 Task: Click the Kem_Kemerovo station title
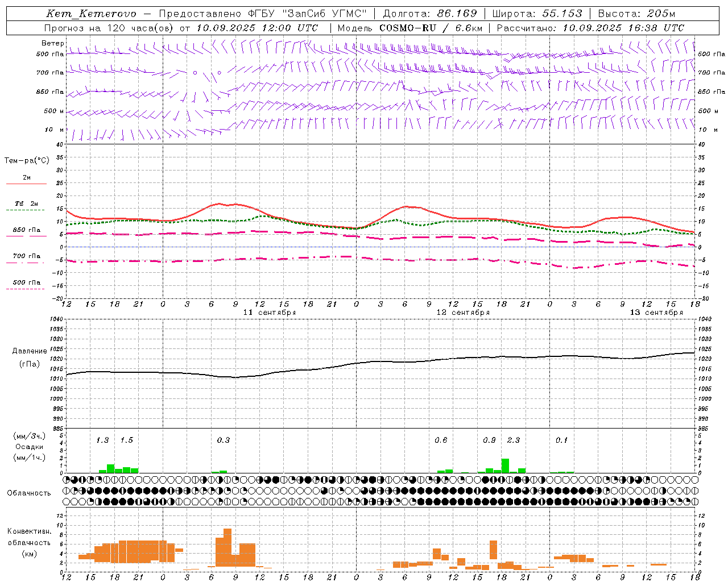point(92,14)
